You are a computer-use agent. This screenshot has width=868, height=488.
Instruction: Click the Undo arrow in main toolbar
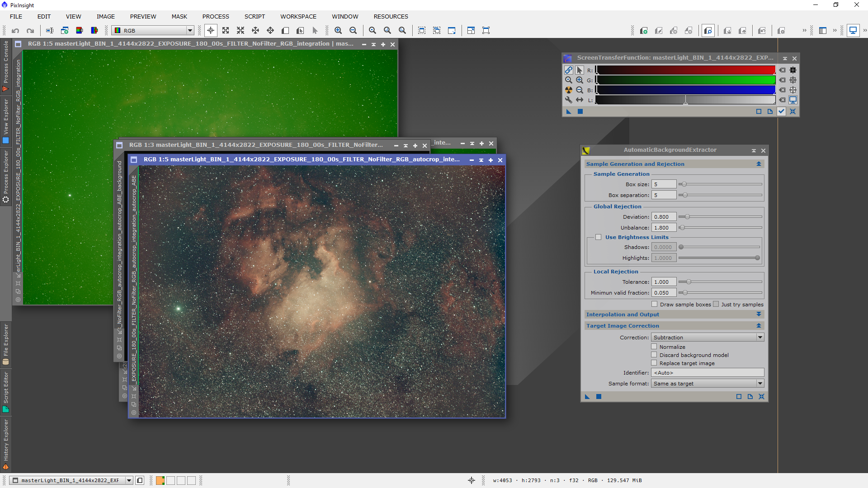pyautogui.click(x=15, y=31)
